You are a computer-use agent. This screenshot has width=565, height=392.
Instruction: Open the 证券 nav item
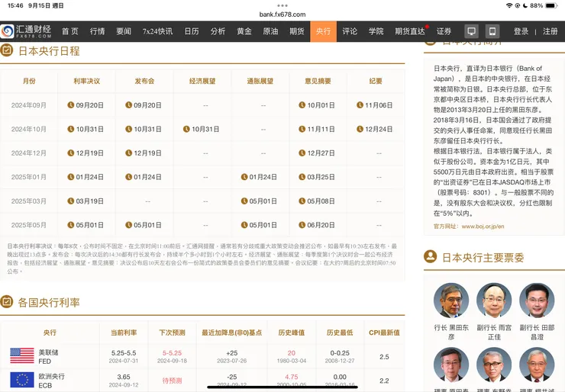pyautogui.click(x=444, y=31)
